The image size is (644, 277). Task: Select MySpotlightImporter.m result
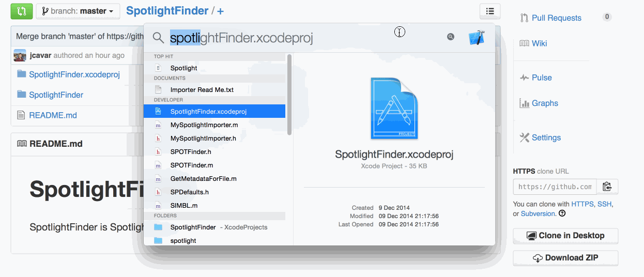(x=214, y=125)
